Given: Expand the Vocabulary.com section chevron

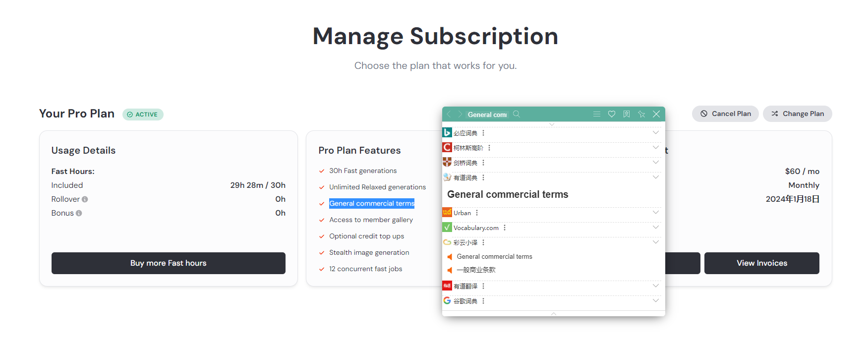Looking at the screenshot, I should point(655,228).
